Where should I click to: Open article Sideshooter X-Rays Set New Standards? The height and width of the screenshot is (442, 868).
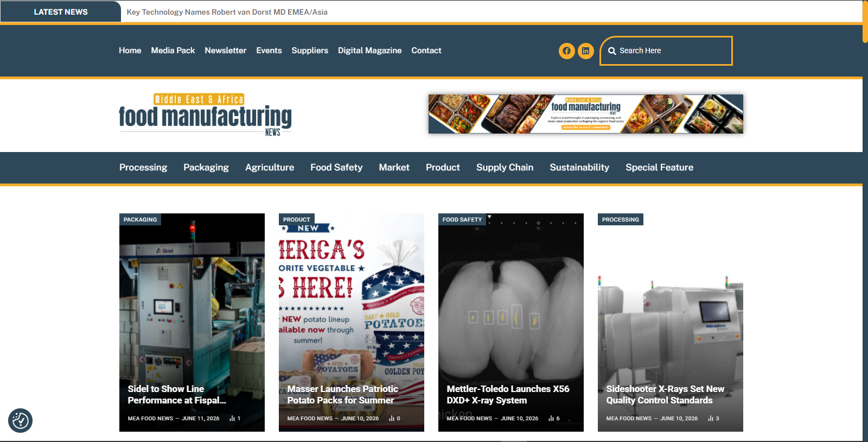click(665, 395)
